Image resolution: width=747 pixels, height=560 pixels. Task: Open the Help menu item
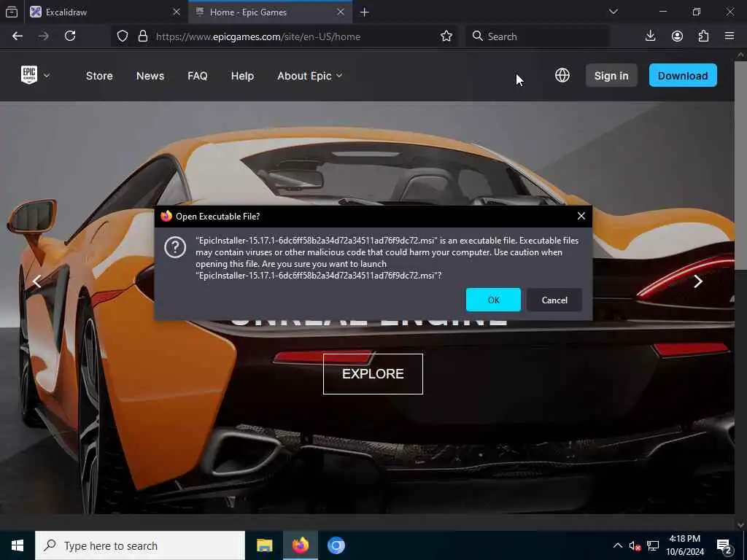tap(242, 76)
